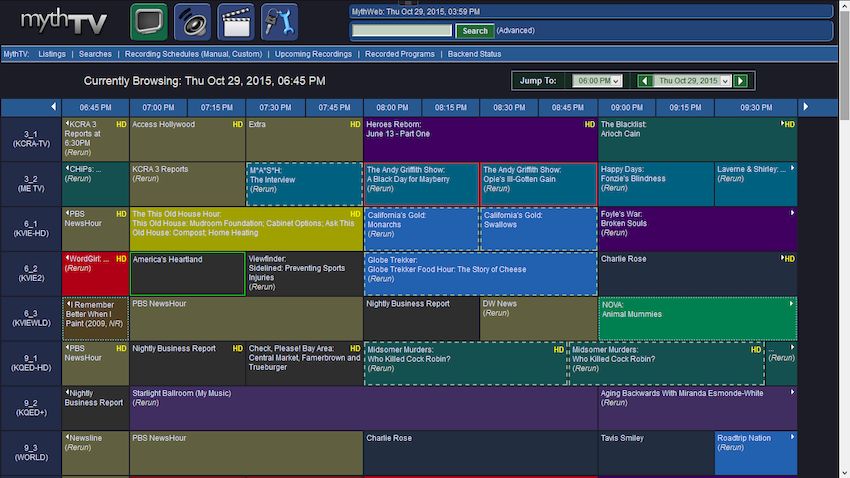Focus the search text field

click(402, 30)
